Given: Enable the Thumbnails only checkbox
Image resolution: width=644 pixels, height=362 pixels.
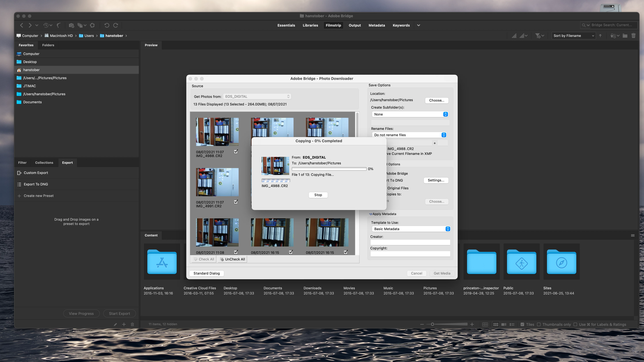Looking at the screenshot, I should click(539, 324).
